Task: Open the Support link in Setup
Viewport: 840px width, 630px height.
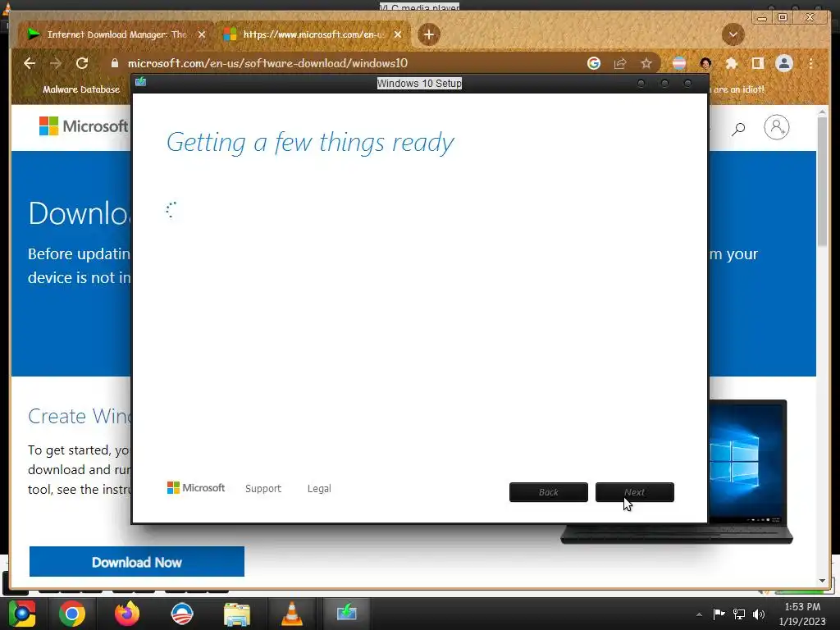Action: [x=263, y=489]
